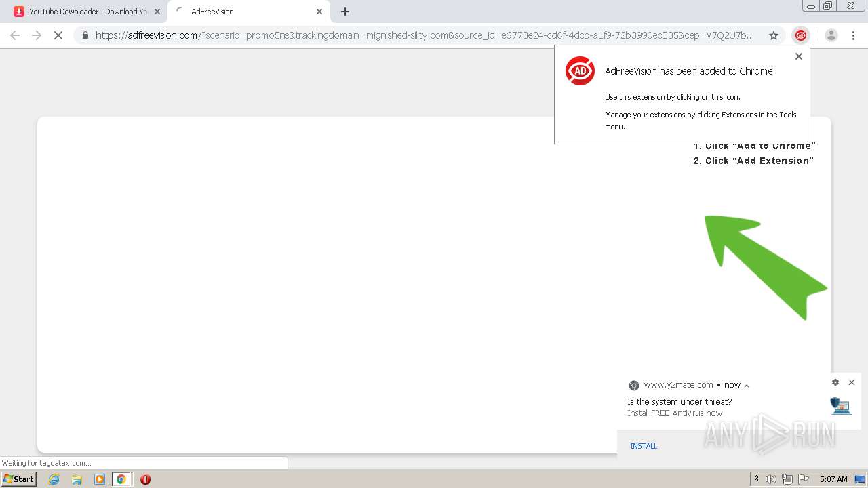
Task: Show hidden system tray icons
Action: pyautogui.click(x=757, y=479)
